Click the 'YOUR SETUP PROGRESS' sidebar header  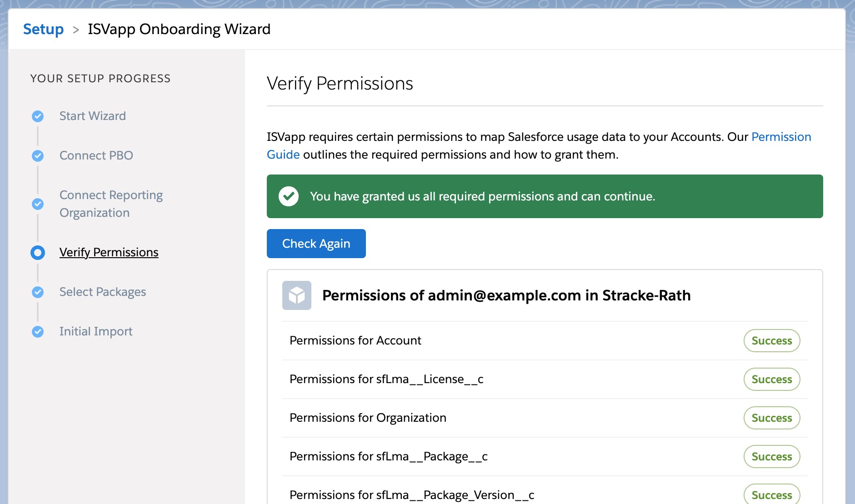click(100, 79)
